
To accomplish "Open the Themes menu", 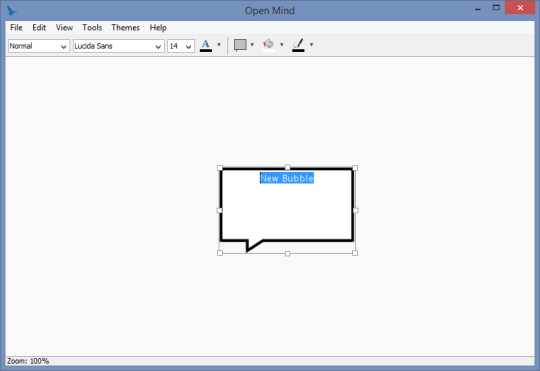I will pos(125,28).
